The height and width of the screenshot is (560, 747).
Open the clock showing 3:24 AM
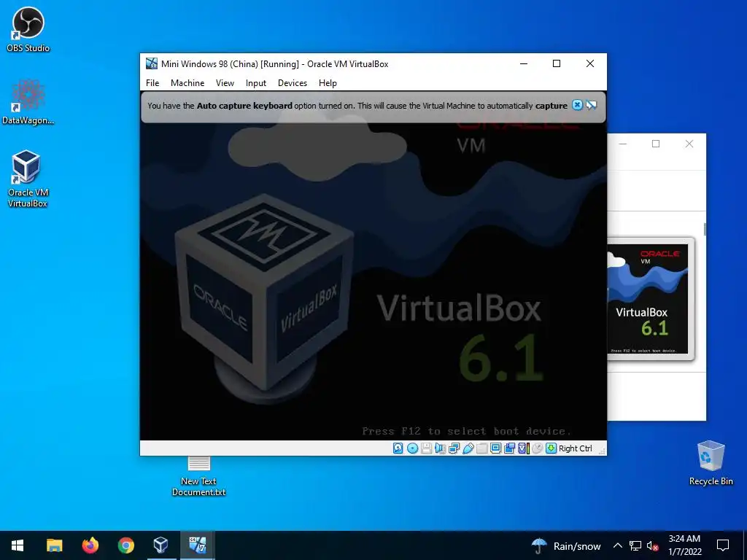(684, 545)
